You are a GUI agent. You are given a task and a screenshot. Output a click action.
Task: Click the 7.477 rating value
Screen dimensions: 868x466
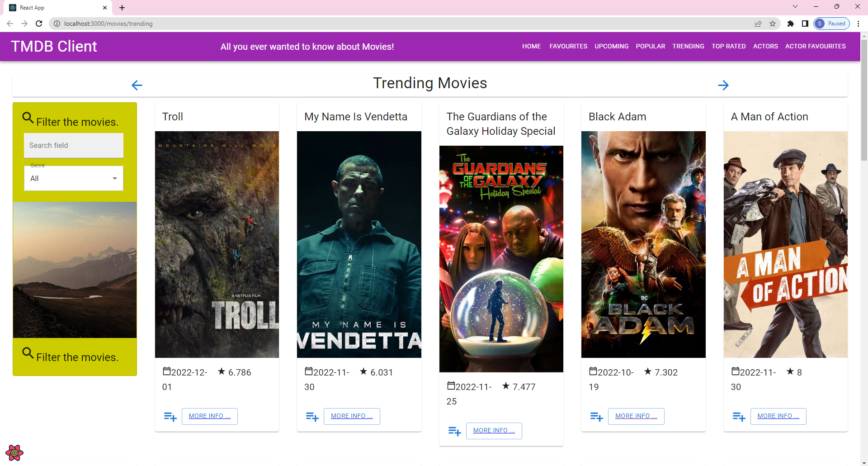tap(524, 387)
